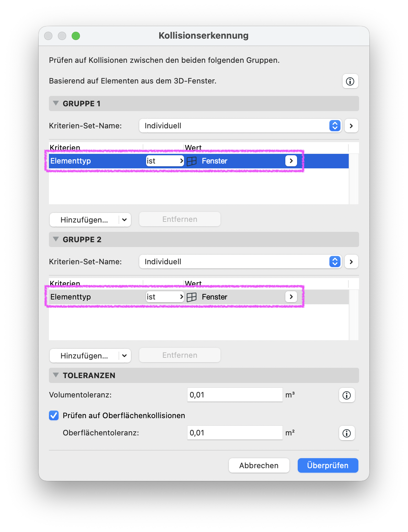The width and height of the screenshot is (408, 532).
Task: Open Fenster value chevron in Gruppe 2
Action: point(291,297)
